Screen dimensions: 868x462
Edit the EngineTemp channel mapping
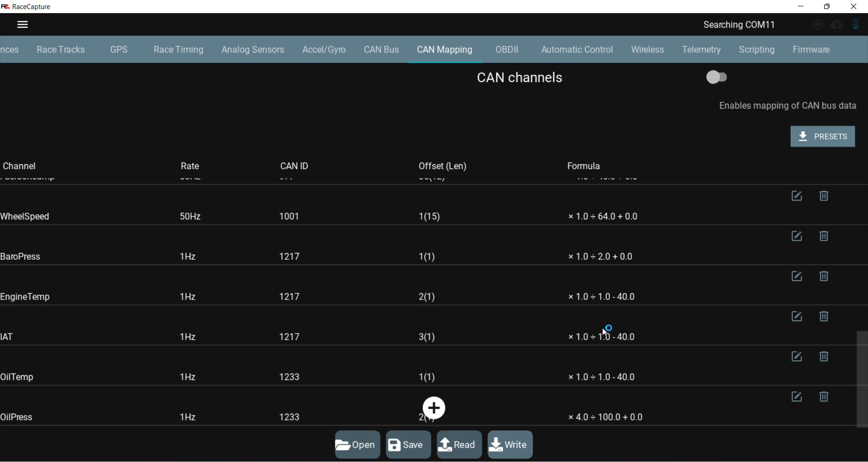pos(797,277)
